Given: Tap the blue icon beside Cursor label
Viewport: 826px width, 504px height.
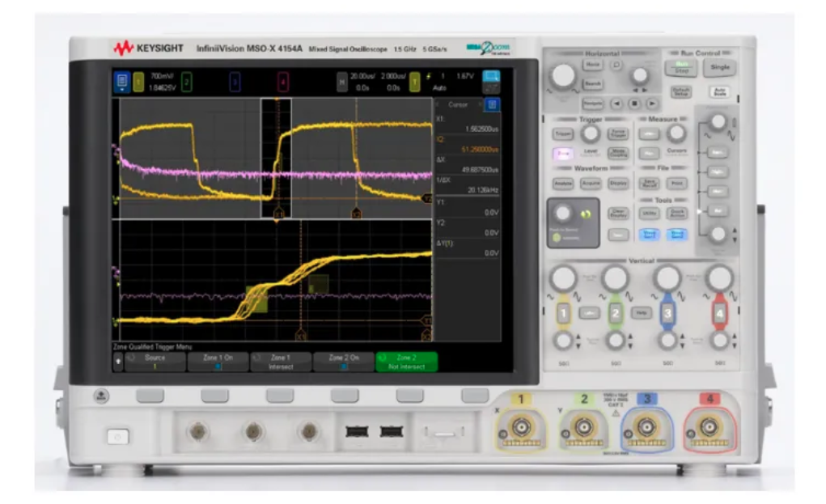Looking at the screenshot, I should click(x=493, y=104).
